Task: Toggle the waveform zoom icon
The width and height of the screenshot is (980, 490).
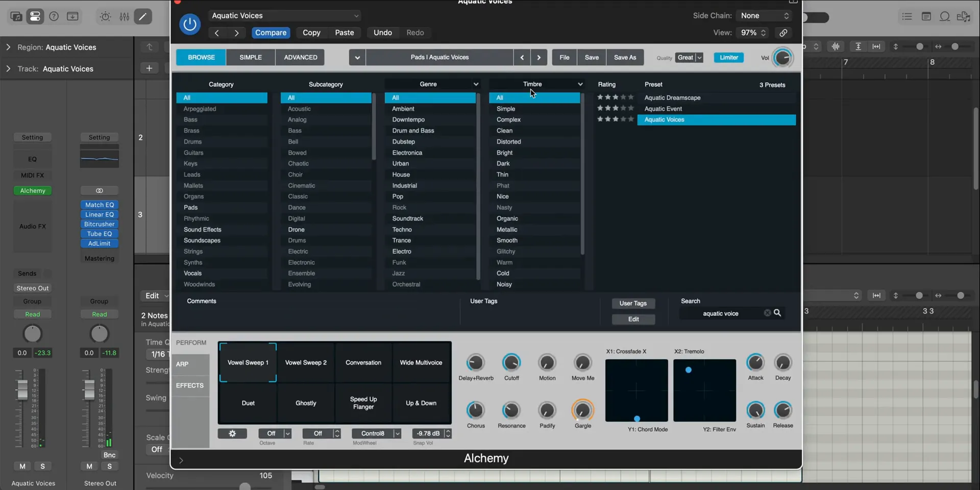Action: pyautogui.click(x=836, y=46)
